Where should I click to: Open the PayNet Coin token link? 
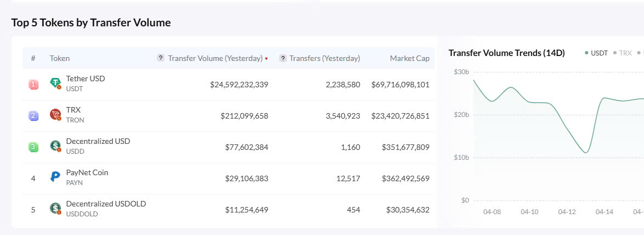[87, 172]
